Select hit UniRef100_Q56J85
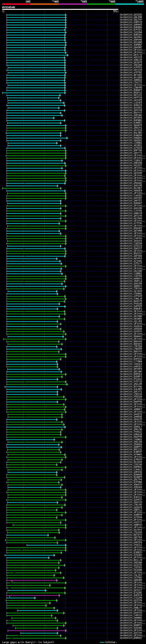Viewport: 146px width, 644px height. tap(131, 384)
